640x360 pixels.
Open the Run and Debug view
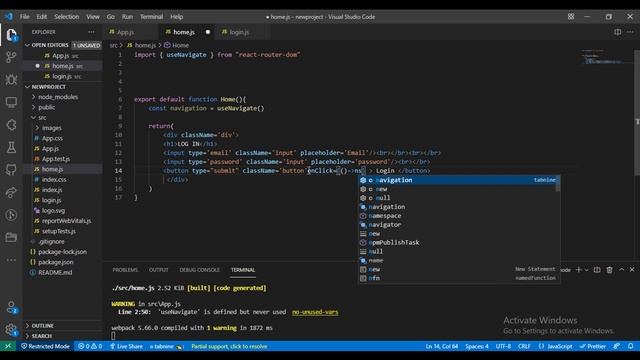pyautogui.click(x=11, y=80)
